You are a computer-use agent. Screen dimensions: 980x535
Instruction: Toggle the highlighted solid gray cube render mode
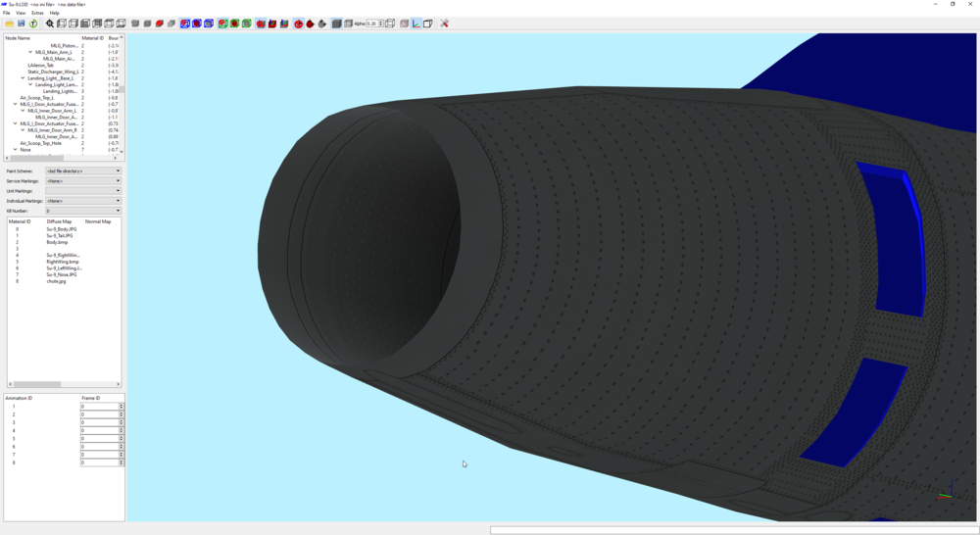(336, 24)
